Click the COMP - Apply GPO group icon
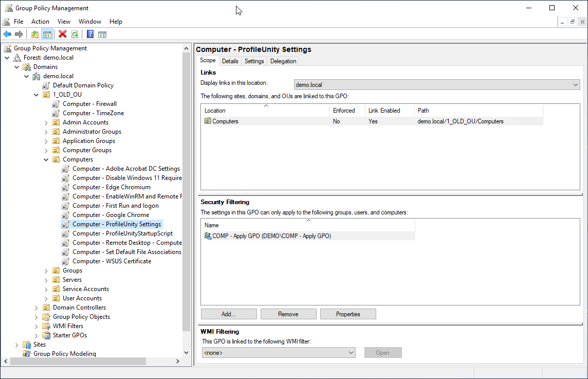This screenshot has height=379, width=588. click(x=208, y=236)
